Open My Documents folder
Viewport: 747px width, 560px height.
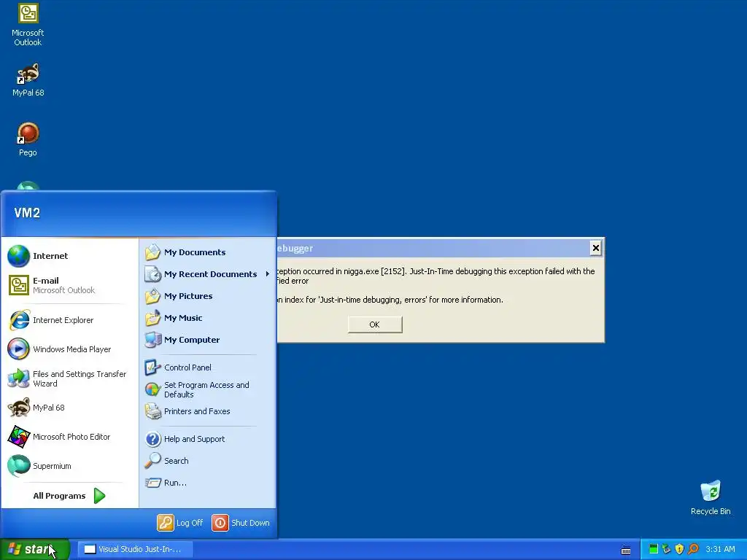208,252
